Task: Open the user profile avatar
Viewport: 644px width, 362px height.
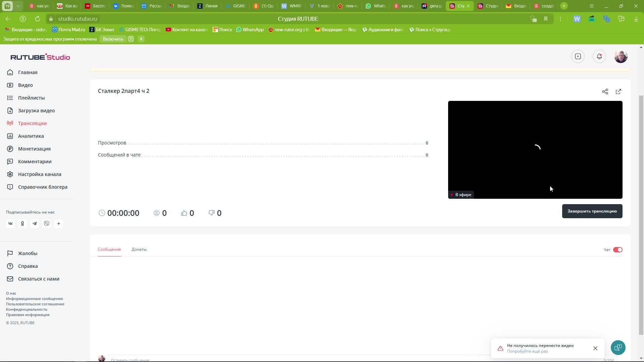Action: (x=621, y=56)
